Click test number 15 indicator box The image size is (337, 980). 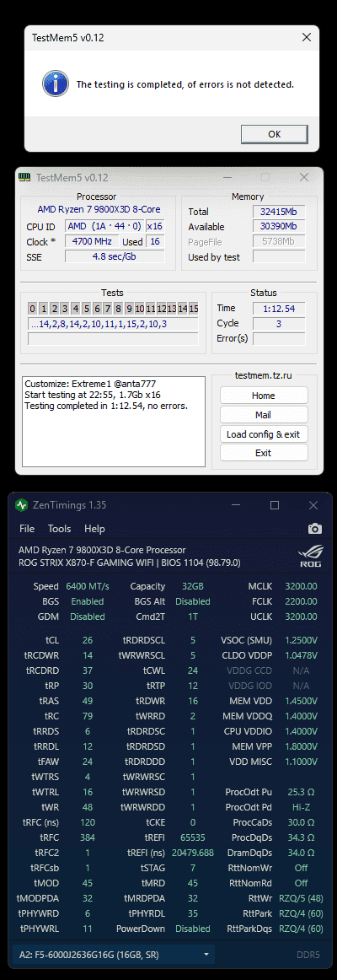pyautogui.click(x=194, y=309)
